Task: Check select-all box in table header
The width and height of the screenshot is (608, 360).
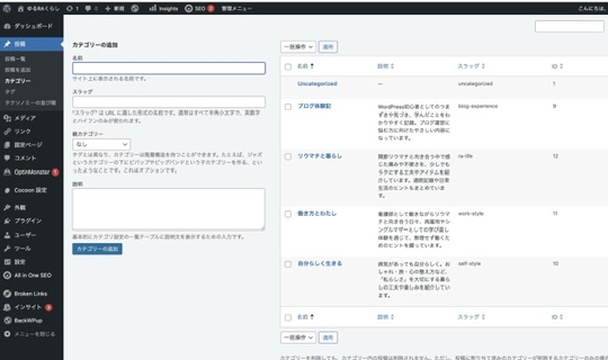Action: coord(288,67)
